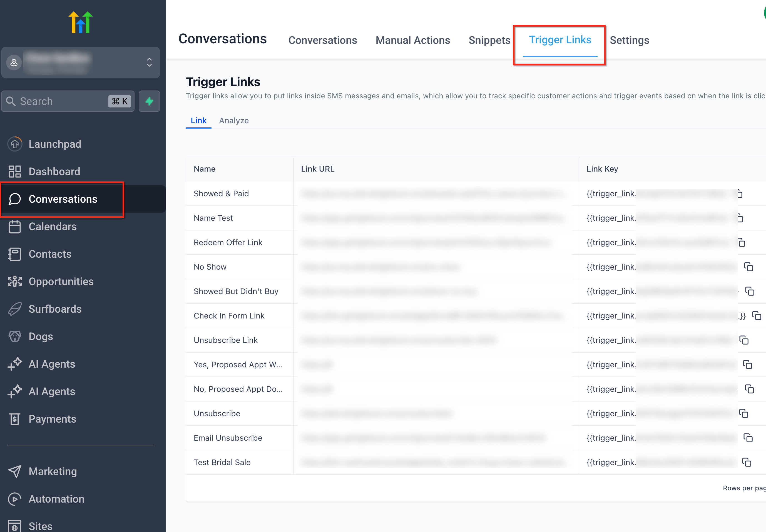
Task: Copy the No Show link key
Action: 748,267
